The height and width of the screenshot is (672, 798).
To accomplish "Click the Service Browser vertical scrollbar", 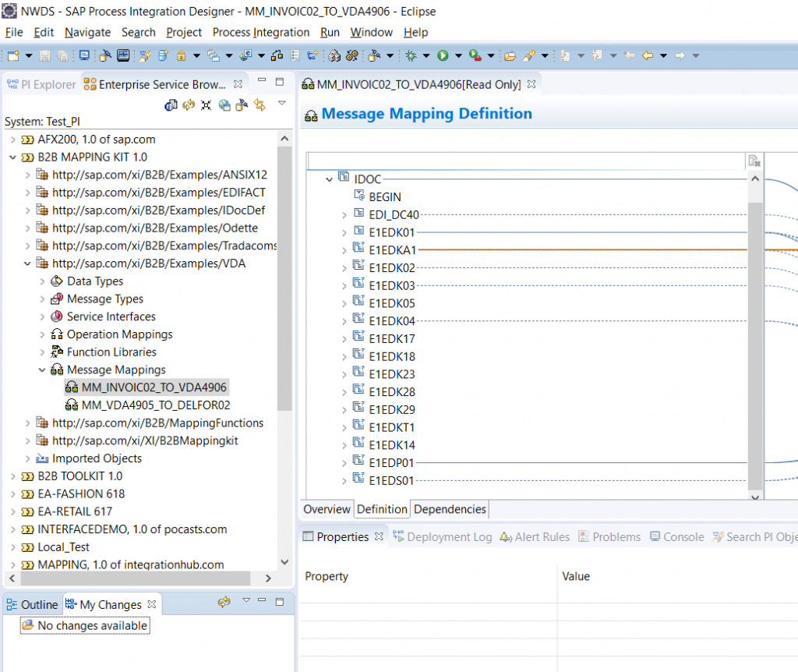I will coord(284,278).
